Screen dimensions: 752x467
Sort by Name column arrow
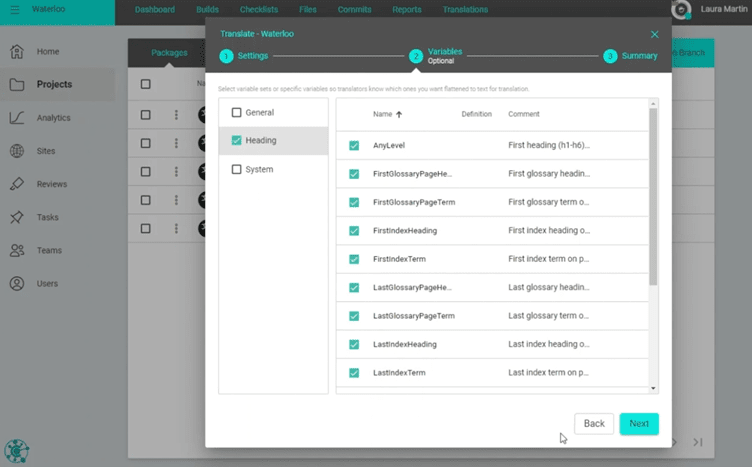(x=399, y=115)
